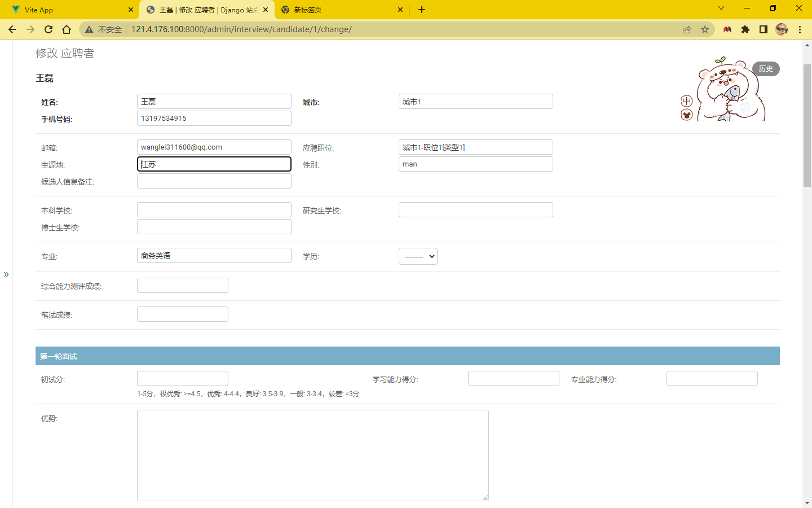The height and width of the screenshot is (508, 812).
Task: Click the 第一轮面试 section header
Action: tap(408, 356)
